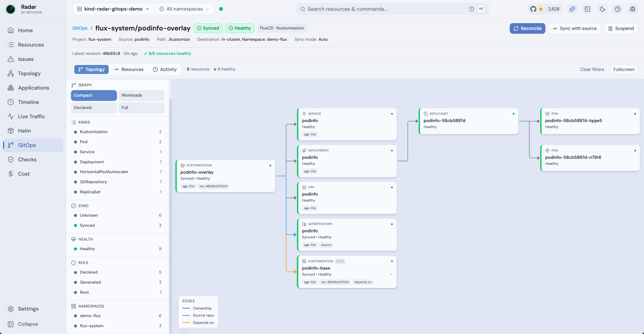The image size is (644, 334).
Task: Select pod podinfo-58cb5897d-lqqw5
Action: tap(590, 121)
